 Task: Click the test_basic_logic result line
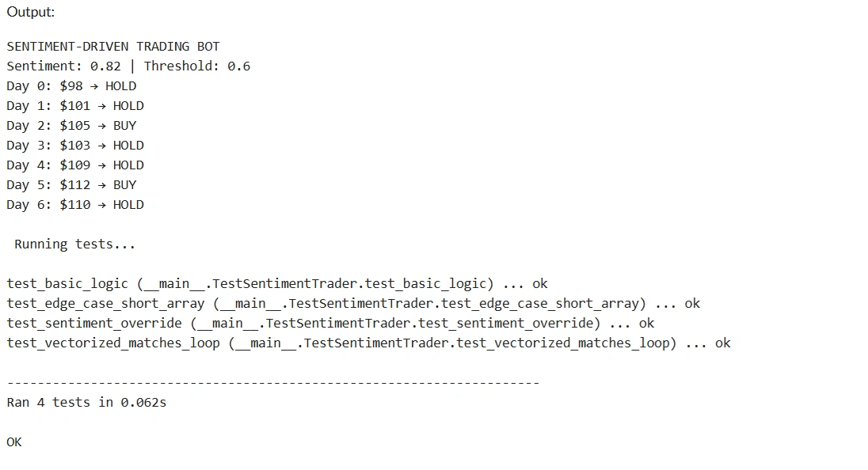coord(276,283)
